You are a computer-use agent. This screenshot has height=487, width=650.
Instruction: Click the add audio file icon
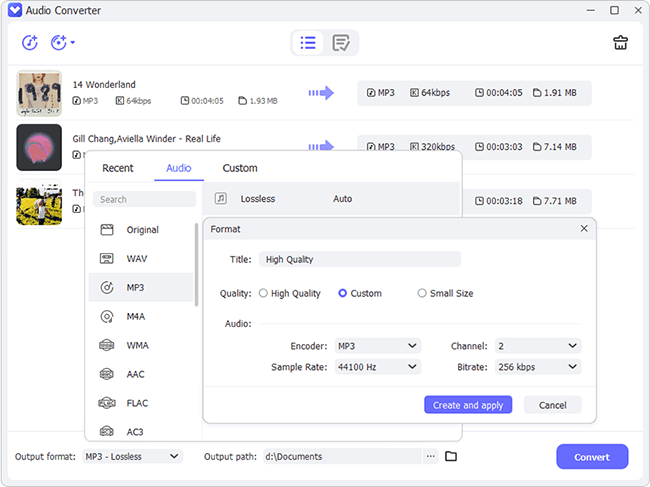coord(30,43)
